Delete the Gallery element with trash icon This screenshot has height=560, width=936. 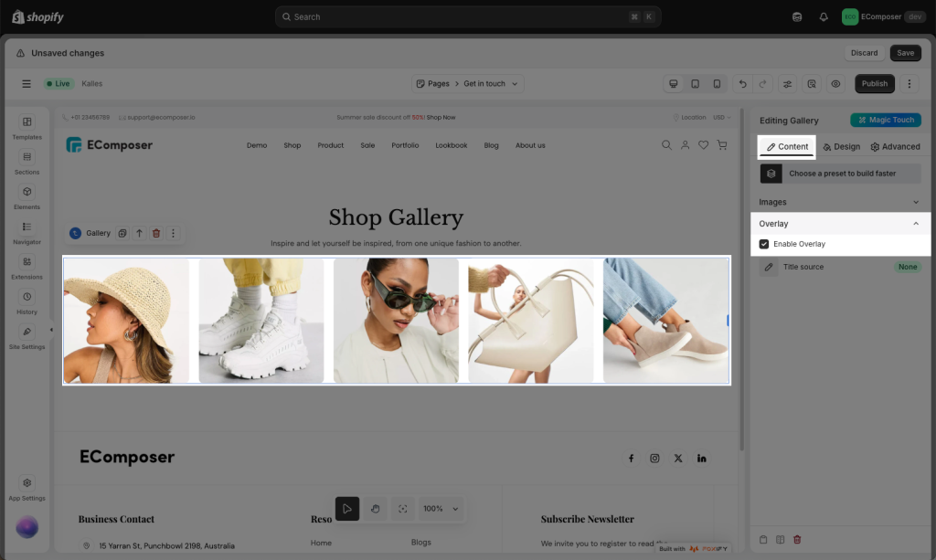156,233
